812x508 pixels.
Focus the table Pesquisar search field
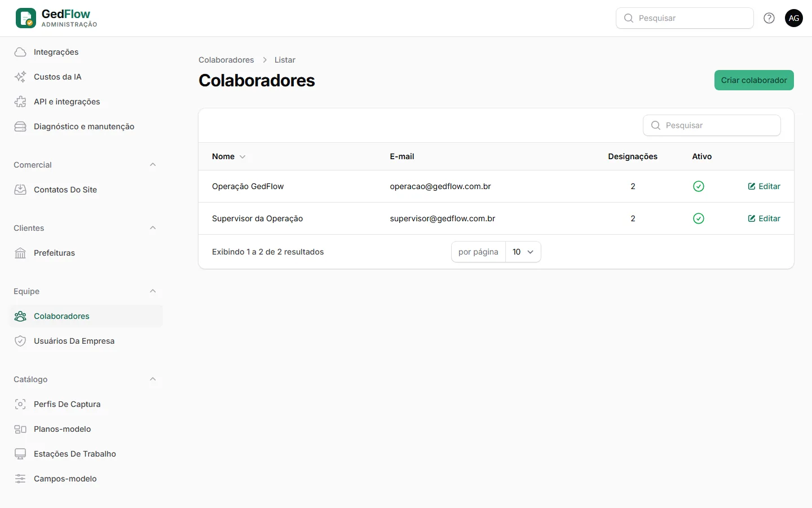[x=712, y=125]
